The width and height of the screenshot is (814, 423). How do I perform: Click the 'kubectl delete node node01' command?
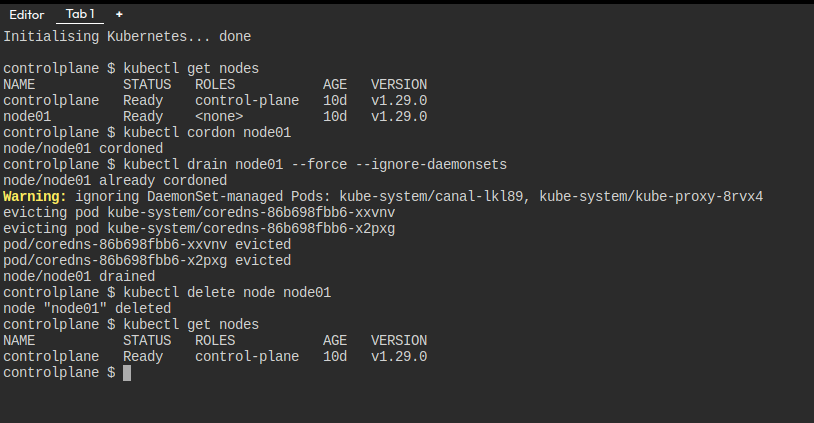tap(227, 293)
